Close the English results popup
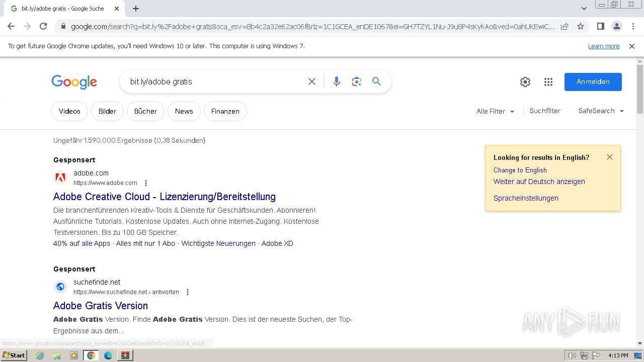The image size is (644, 362). tap(610, 157)
